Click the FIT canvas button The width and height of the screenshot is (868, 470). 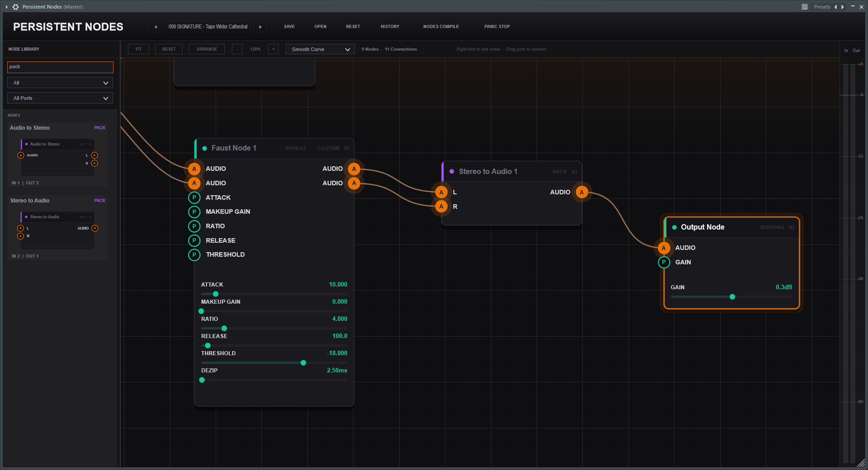click(139, 49)
